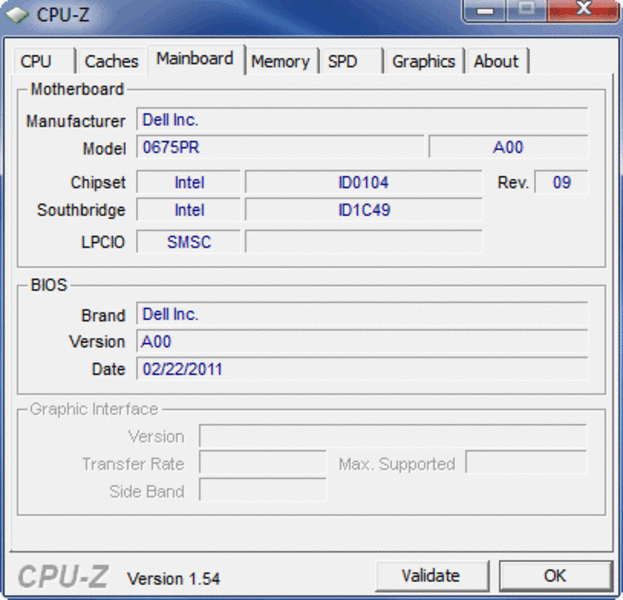The width and height of the screenshot is (623, 600).
Task: Click the Rev. value 09
Action: (561, 182)
